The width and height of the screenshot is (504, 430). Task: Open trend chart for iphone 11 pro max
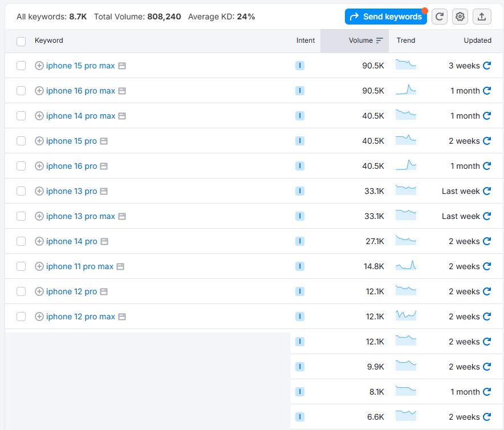coord(405,265)
